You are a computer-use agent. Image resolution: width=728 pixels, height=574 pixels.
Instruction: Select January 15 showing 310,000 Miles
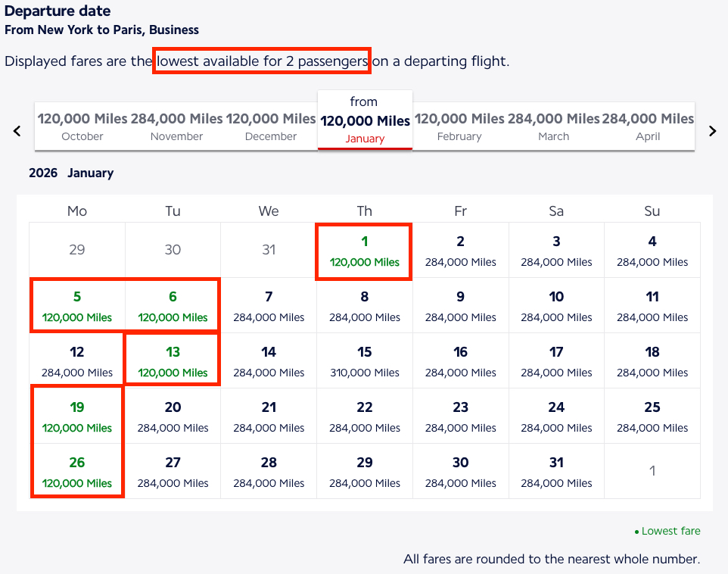tap(364, 360)
